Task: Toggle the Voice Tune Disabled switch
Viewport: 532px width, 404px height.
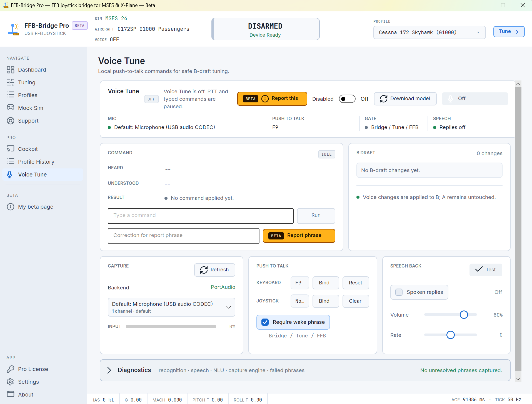Action: coord(347,99)
